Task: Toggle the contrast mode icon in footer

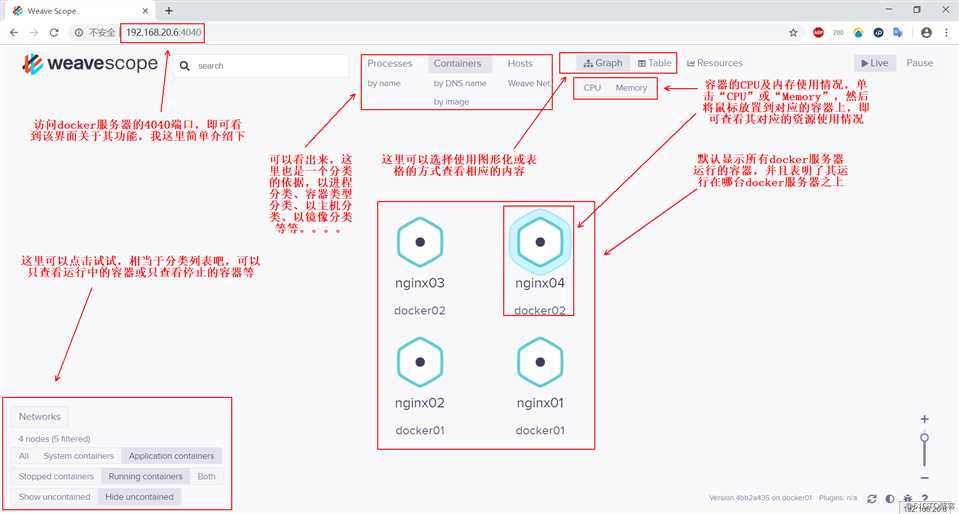Action: click(x=890, y=499)
